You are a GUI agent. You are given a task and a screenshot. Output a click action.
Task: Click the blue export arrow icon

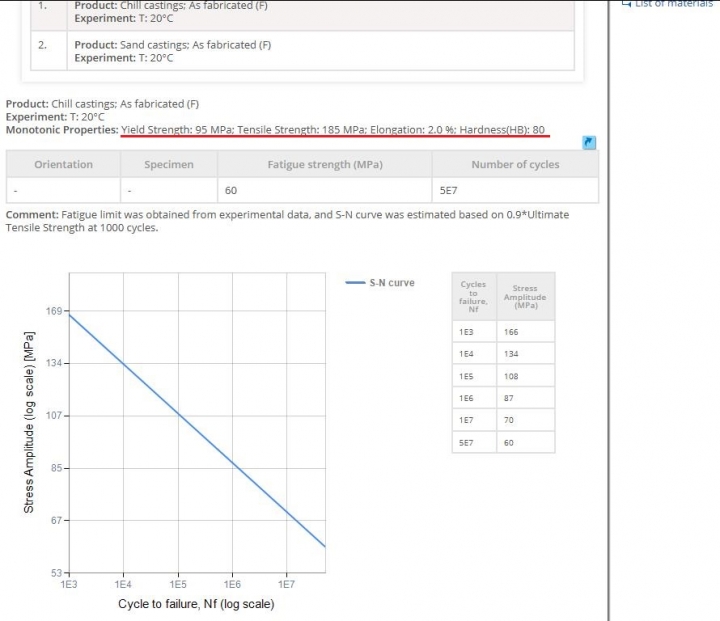tap(589, 142)
